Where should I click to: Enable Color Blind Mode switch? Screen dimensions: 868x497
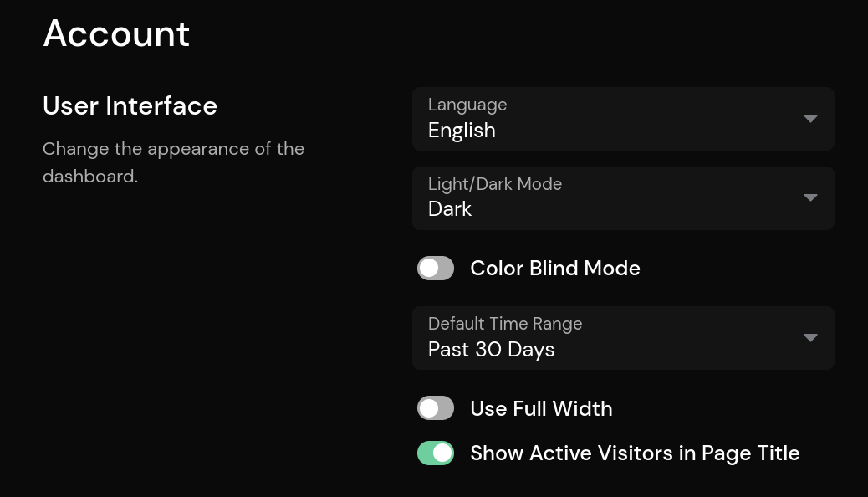(x=436, y=269)
